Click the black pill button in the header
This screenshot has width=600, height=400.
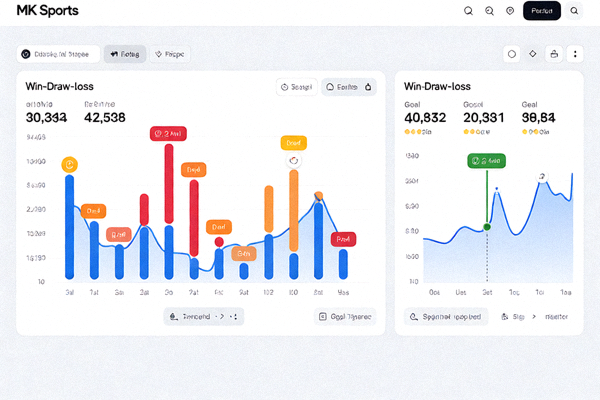(x=541, y=11)
